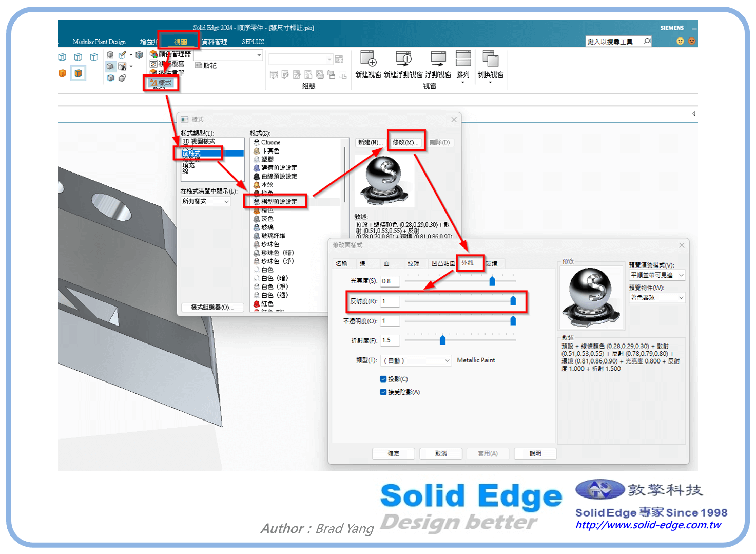Click the 修改(M)... button
This screenshot has height=554, width=756.
point(406,142)
